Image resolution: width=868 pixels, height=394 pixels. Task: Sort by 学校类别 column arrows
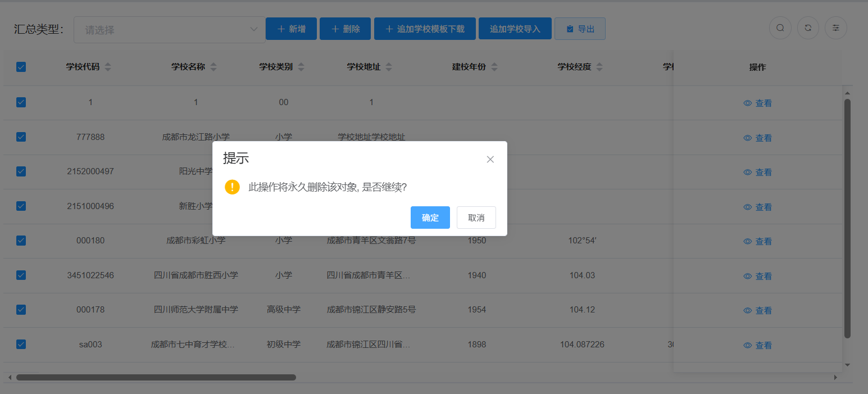(301, 67)
